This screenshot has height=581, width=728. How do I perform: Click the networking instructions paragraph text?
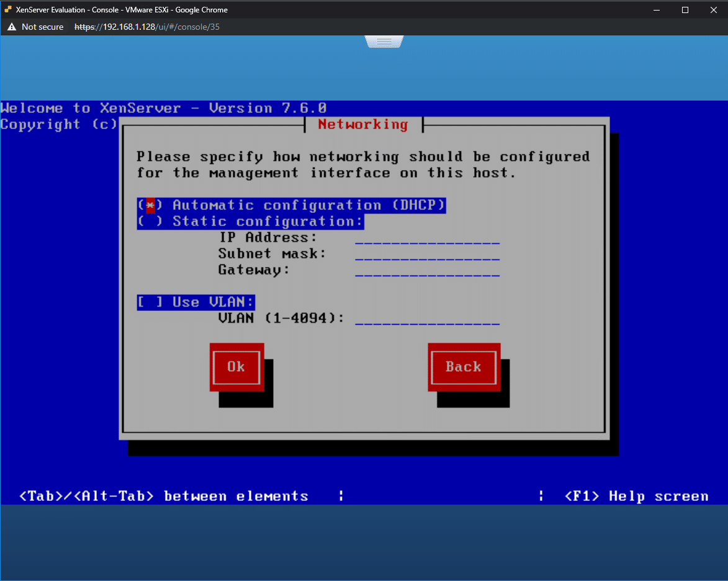(x=363, y=165)
